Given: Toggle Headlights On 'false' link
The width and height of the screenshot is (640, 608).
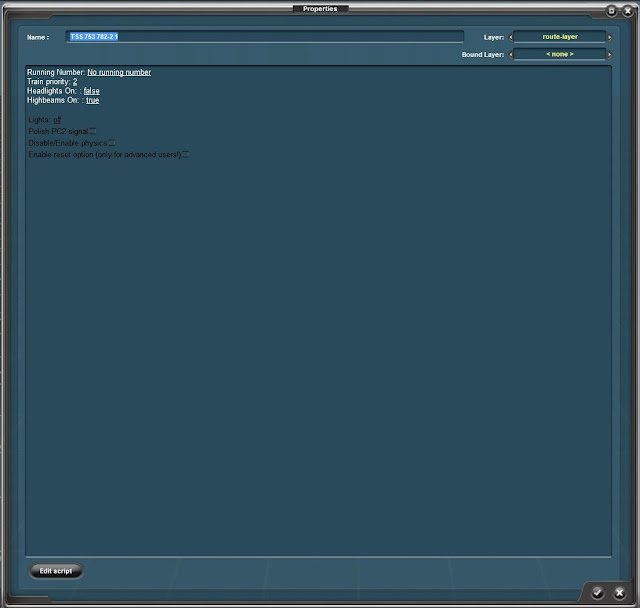Looking at the screenshot, I should (91, 91).
